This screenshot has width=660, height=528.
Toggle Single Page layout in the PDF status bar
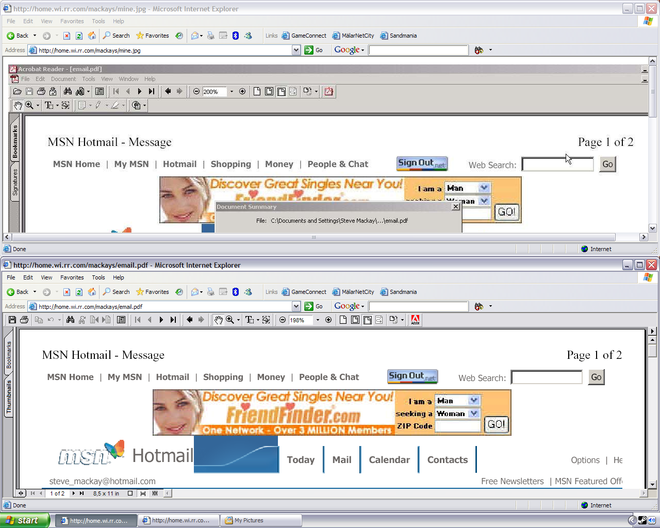(x=130, y=493)
